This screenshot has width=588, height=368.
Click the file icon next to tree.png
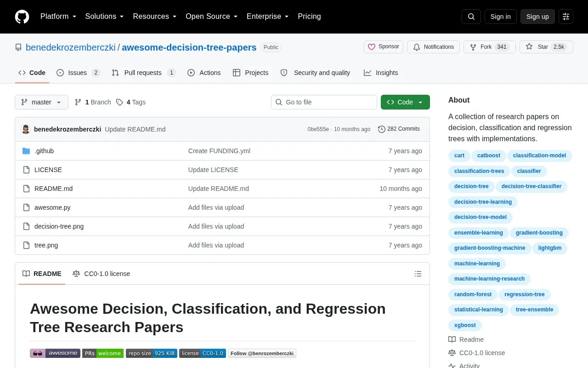coord(26,245)
